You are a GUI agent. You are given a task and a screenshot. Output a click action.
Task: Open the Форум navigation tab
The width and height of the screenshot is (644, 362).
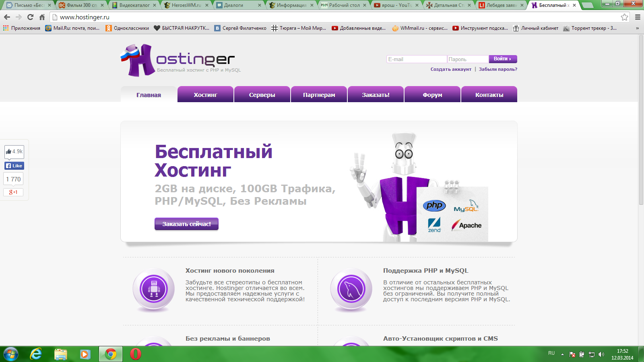432,95
